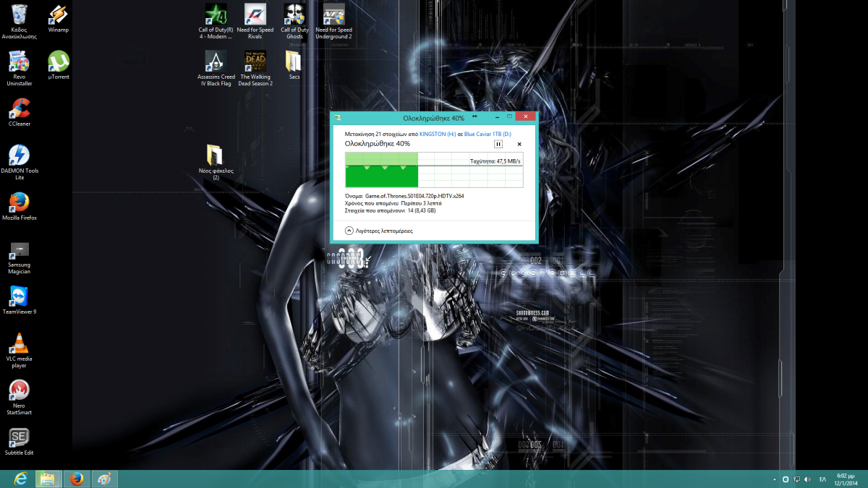Screen dimensions: 868x488
Task: Select the Nero StartSmart icon
Action: click(20, 397)
